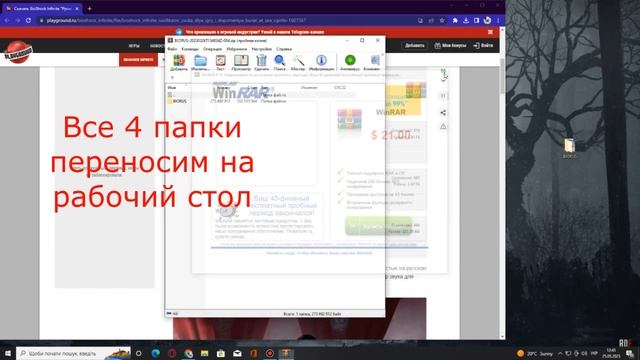Open the Mail app from the taskbar
Screen dimensions: 640x360
[x=237, y=353]
